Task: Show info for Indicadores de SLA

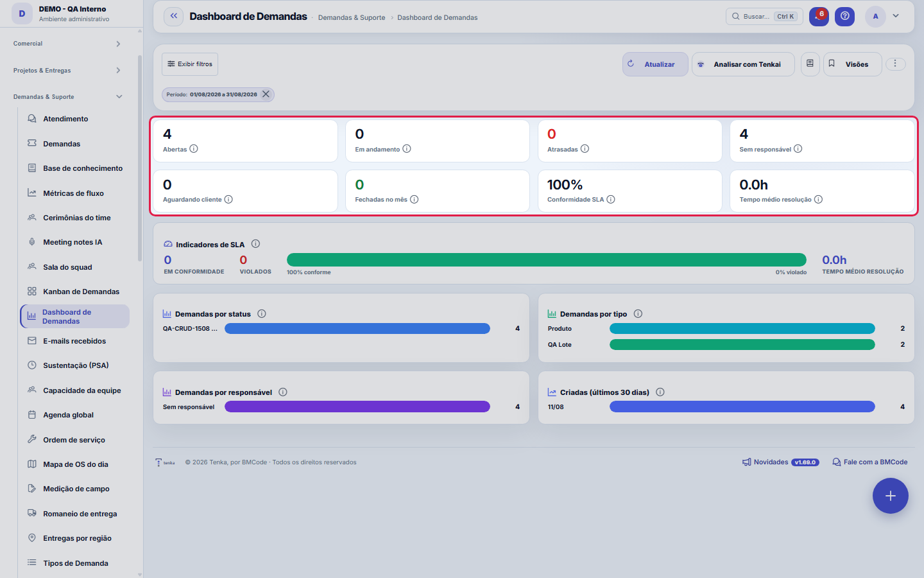Action: pyautogui.click(x=255, y=244)
